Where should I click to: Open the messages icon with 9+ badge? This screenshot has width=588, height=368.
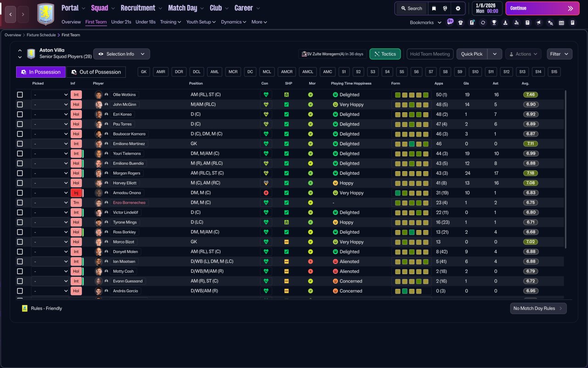450,22
